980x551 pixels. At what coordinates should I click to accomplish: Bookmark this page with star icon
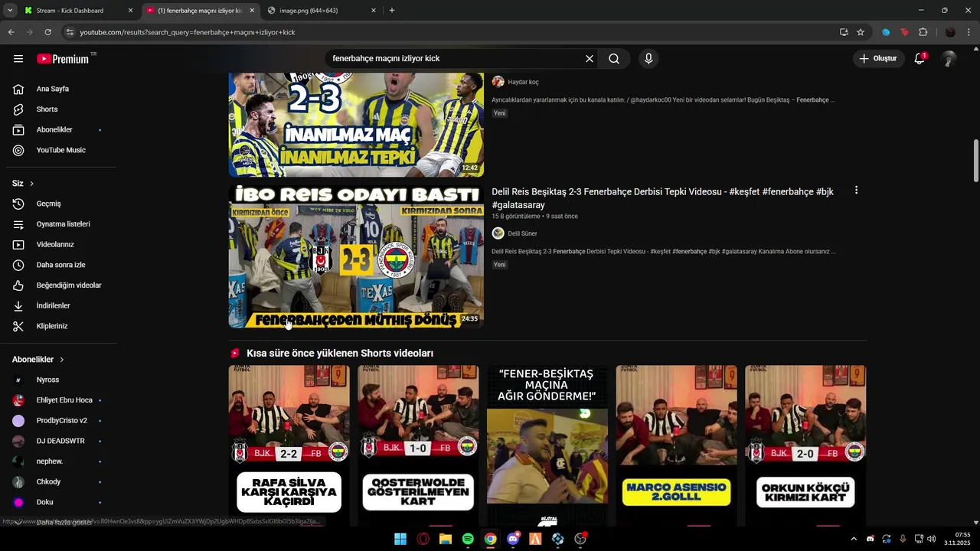click(861, 32)
